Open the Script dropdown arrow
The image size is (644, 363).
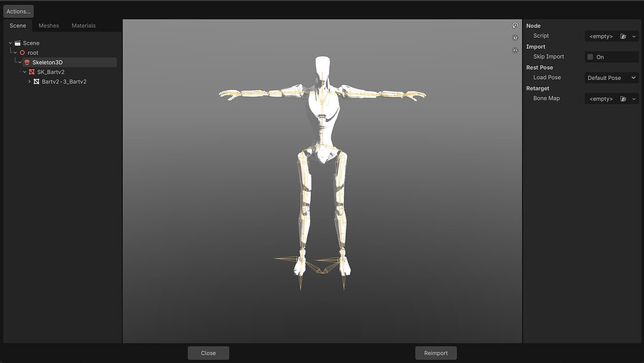(x=634, y=36)
